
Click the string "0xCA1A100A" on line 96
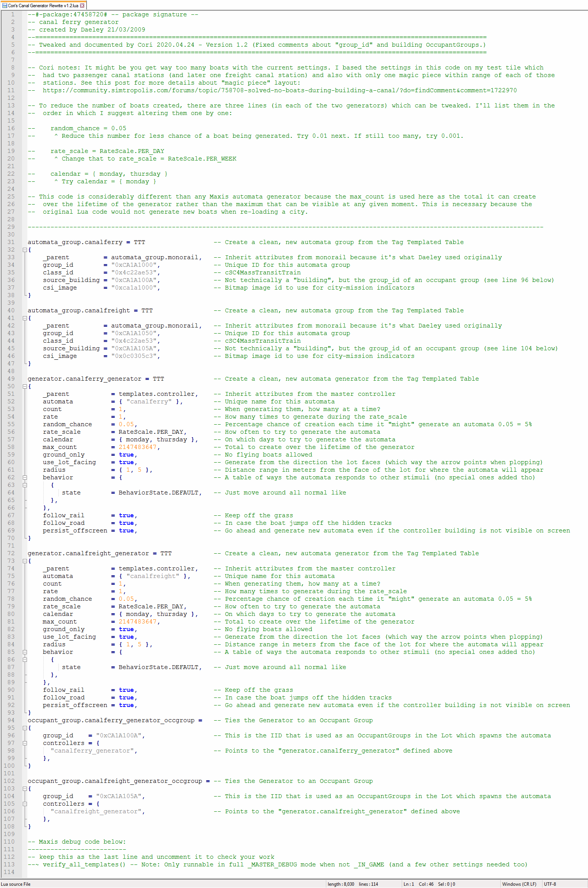tap(119, 735)
